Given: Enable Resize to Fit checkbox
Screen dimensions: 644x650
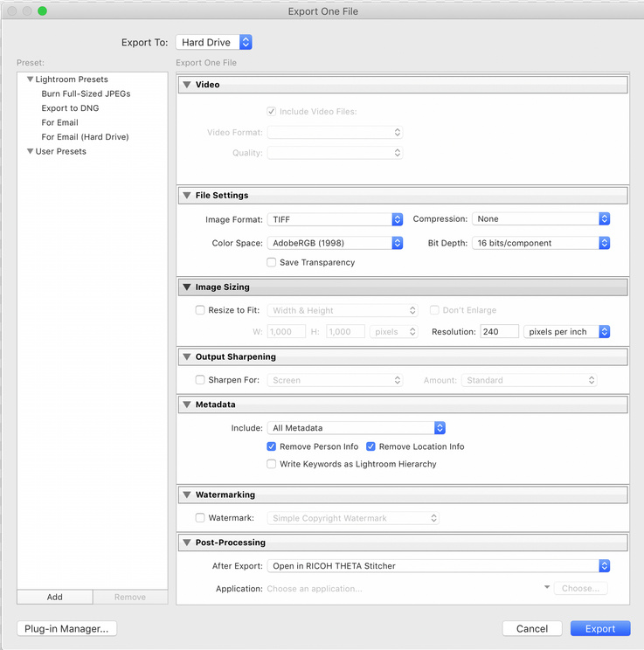Looking at the screenshot, I should pyautogui.click(x=200, y=310).
